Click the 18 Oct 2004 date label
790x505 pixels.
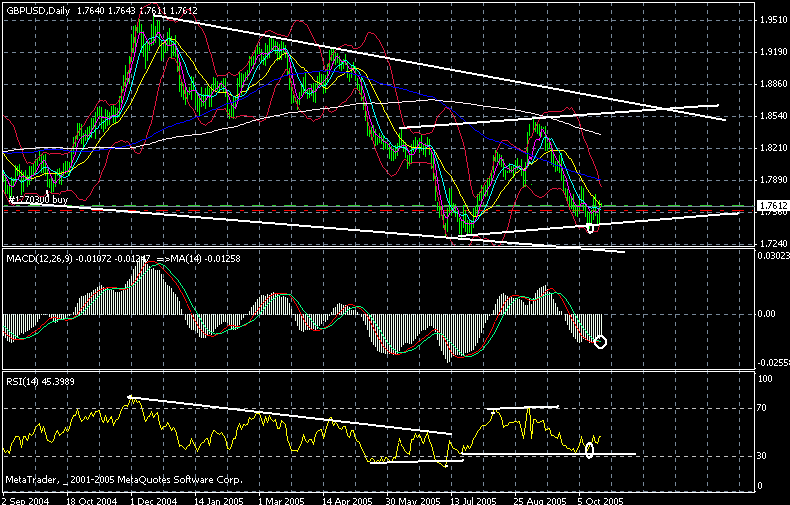[91, 500]
